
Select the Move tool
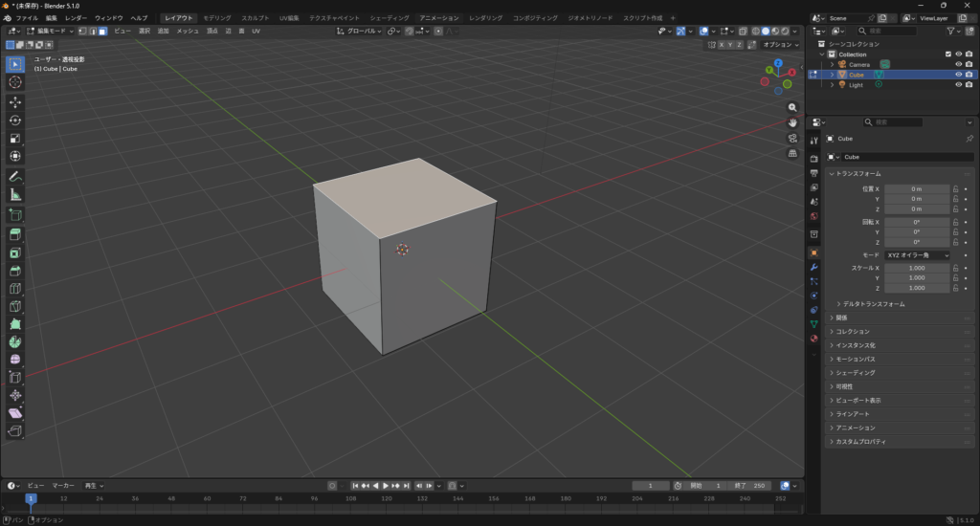point(15,101)
